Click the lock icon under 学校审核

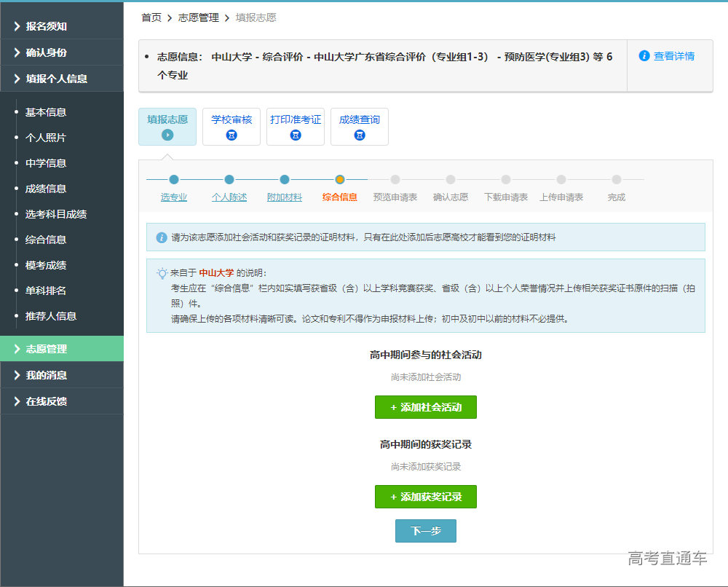click(231, 134)
